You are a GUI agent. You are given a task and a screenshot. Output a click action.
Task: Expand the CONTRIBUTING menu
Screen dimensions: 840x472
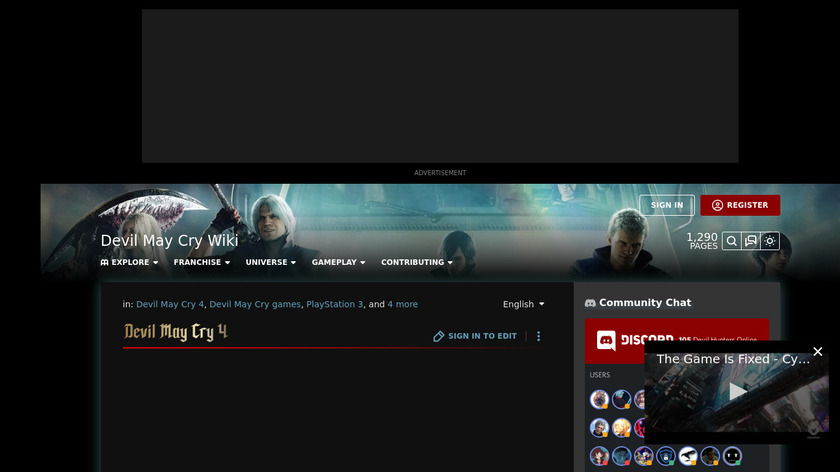417,262
